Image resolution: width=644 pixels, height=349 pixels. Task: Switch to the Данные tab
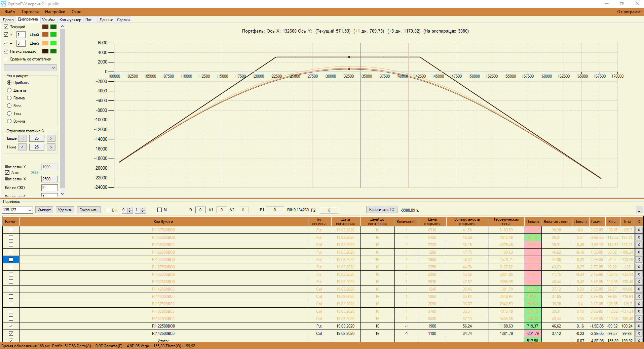[x=106, y=20]
